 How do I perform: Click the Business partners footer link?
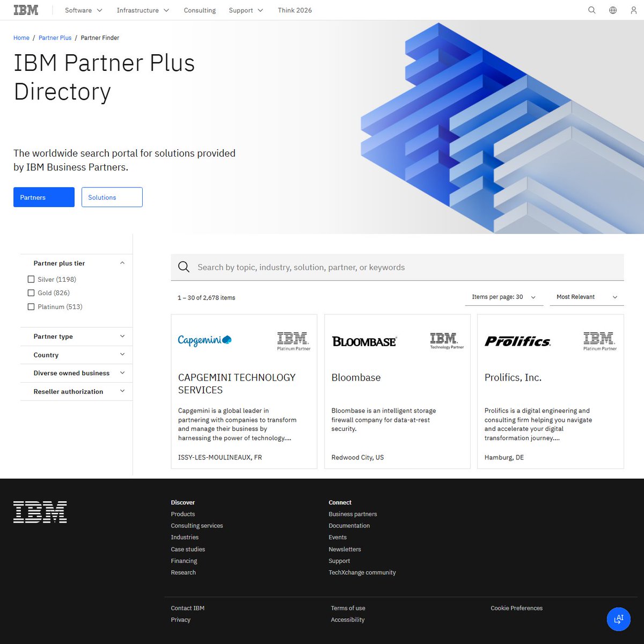(353, 514)
